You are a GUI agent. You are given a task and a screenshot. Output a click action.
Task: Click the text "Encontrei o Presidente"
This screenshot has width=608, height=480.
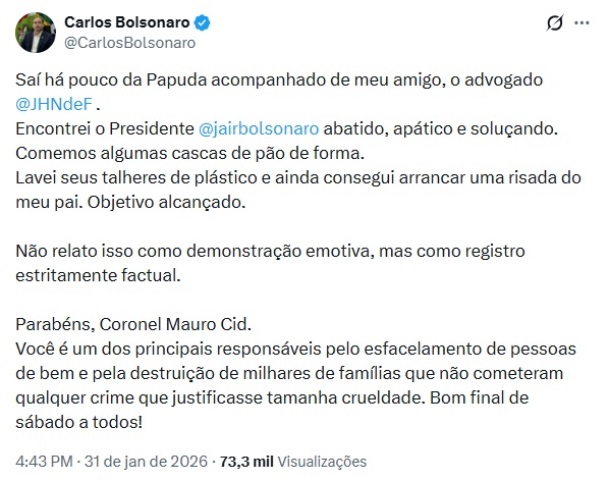(x=103, y=129)
